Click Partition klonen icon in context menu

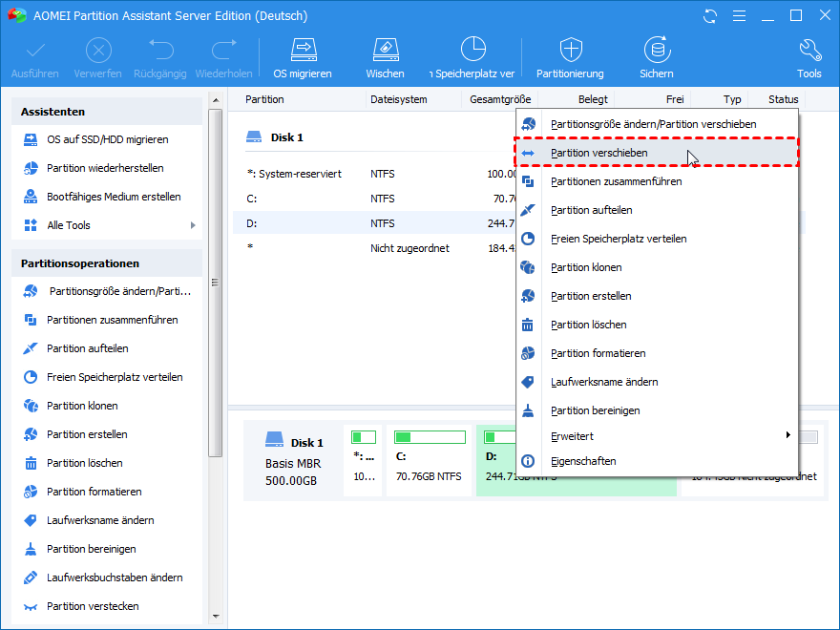pyautogui.click(x=528, y=267)
